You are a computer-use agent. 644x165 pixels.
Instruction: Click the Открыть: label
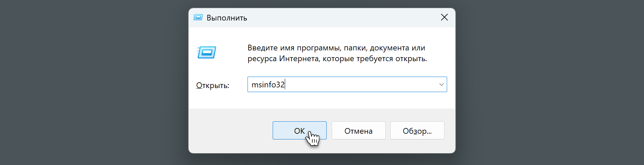click(212, 85)
